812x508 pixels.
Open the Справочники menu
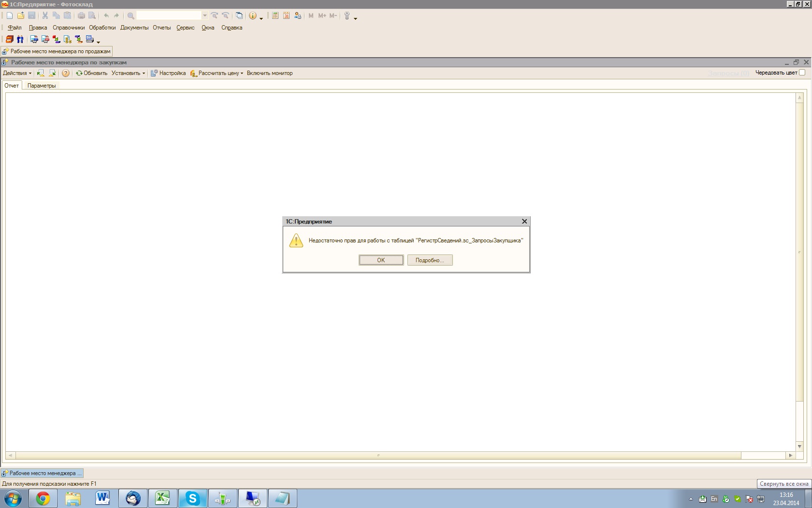69,28
